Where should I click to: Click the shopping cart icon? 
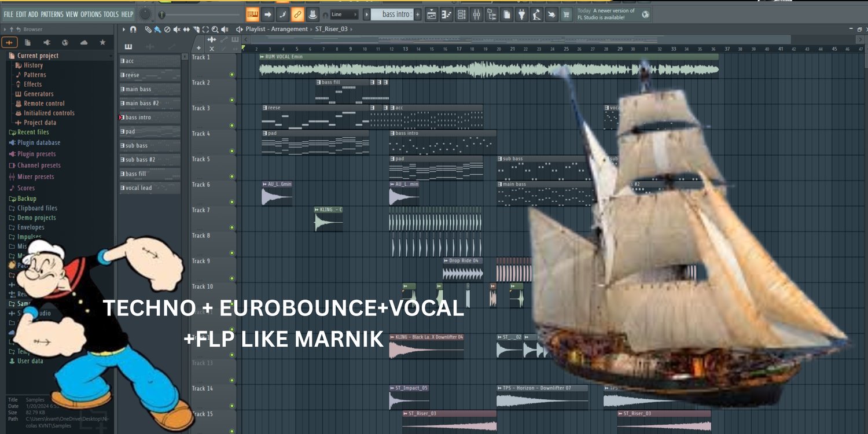click(x=567, y=14)
